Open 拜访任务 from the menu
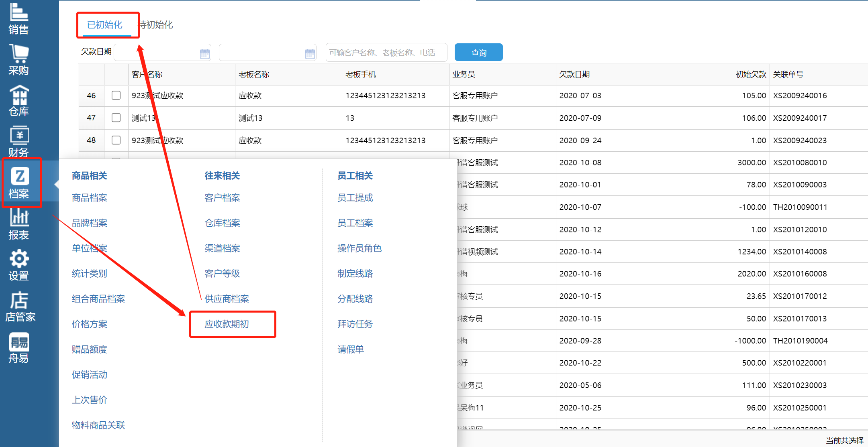The width and height of the screenshot is (868, 447). 355,324
